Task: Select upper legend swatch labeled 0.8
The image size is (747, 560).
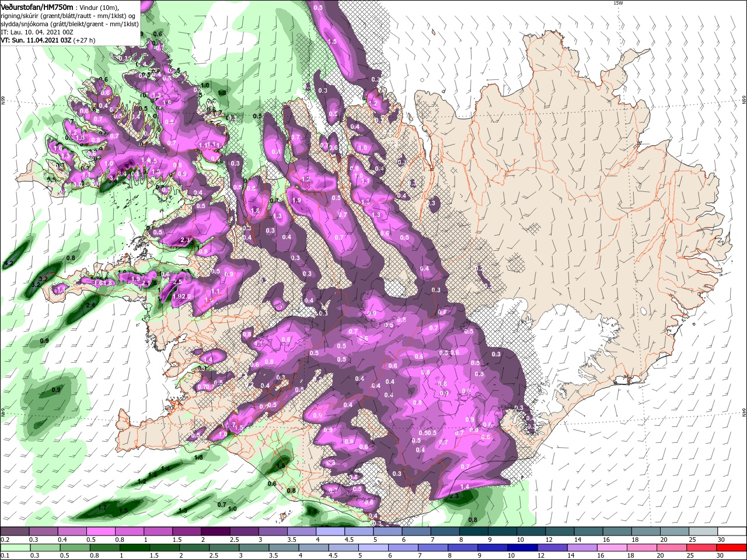Action: [129, 531]
